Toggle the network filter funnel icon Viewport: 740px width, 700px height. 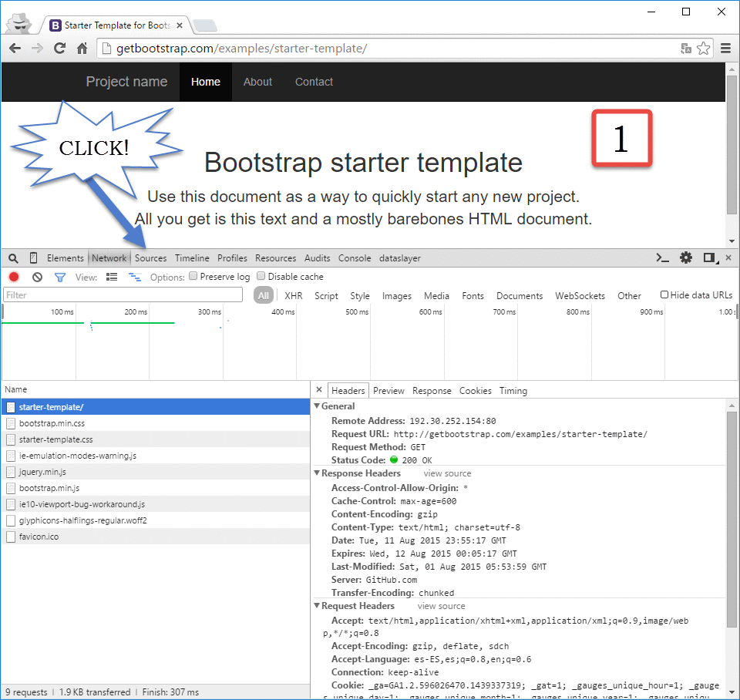60,277
